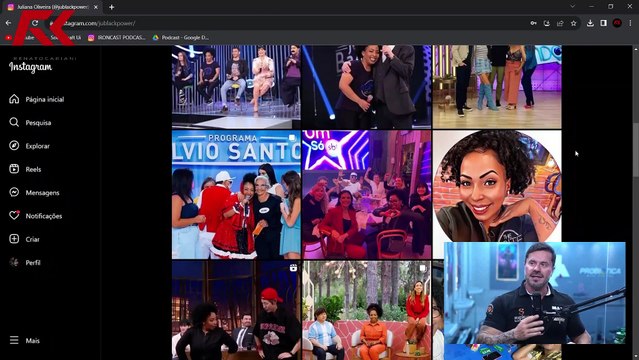The height and width of the screenshot is (360, 639).
Task: Go back in browser history
Action: point(9,23)
